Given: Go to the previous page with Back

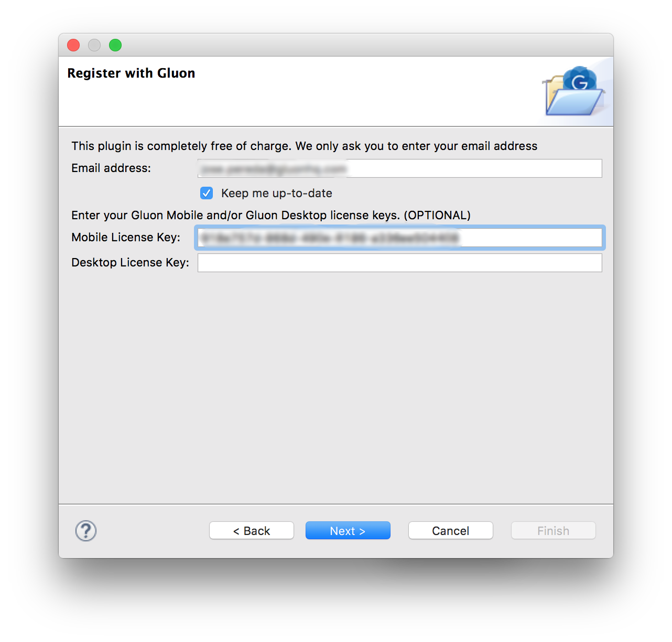Looking at the screenshot, I should point(252,531).
